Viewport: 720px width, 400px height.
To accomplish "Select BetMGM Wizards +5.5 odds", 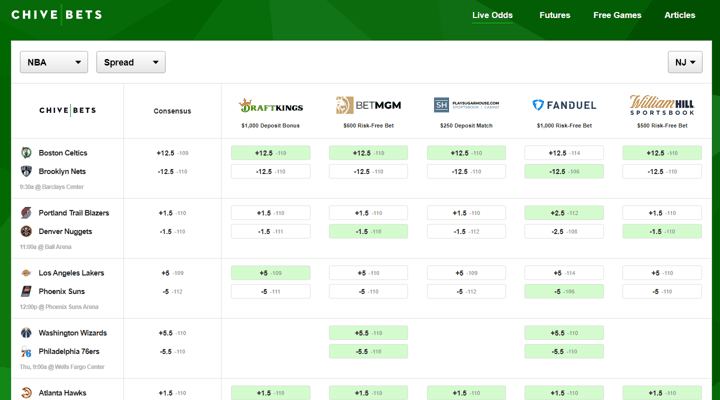I will [x=368, y=333].
